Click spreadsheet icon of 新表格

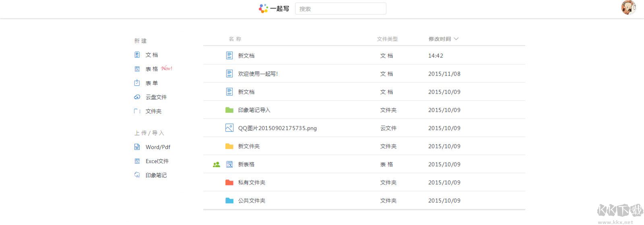pos(229,164)
